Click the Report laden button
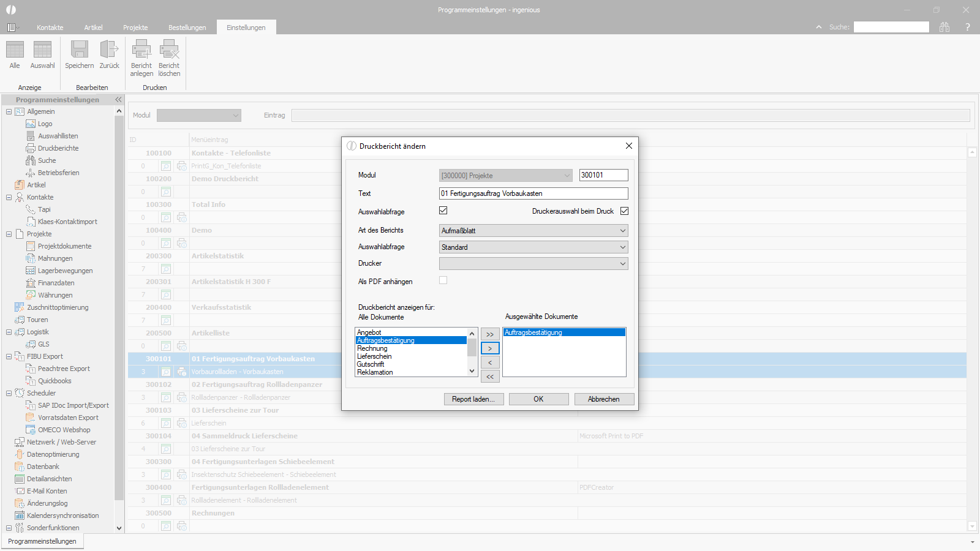The image size is (980, 551). pyautogui.click(x=473, y=399)
